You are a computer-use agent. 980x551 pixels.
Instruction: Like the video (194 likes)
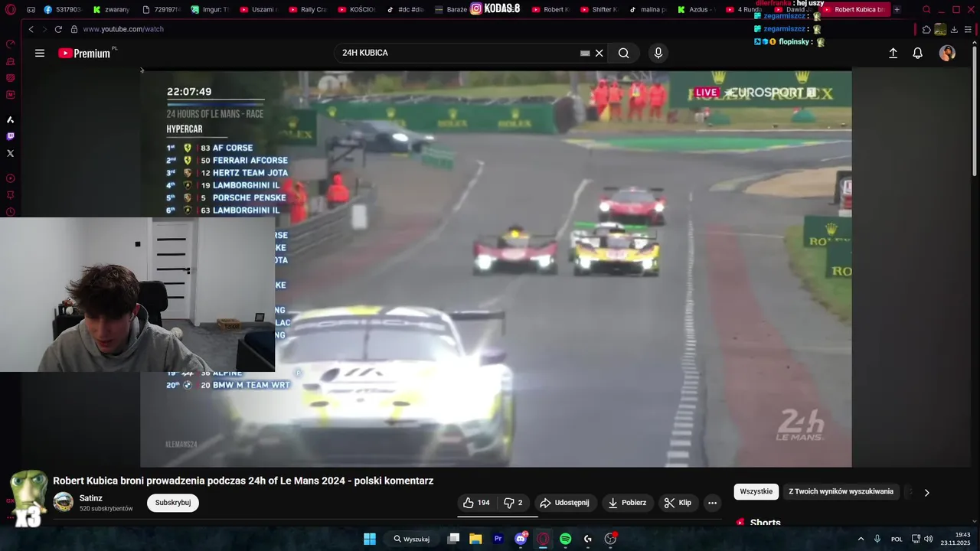tap(476, 503)
